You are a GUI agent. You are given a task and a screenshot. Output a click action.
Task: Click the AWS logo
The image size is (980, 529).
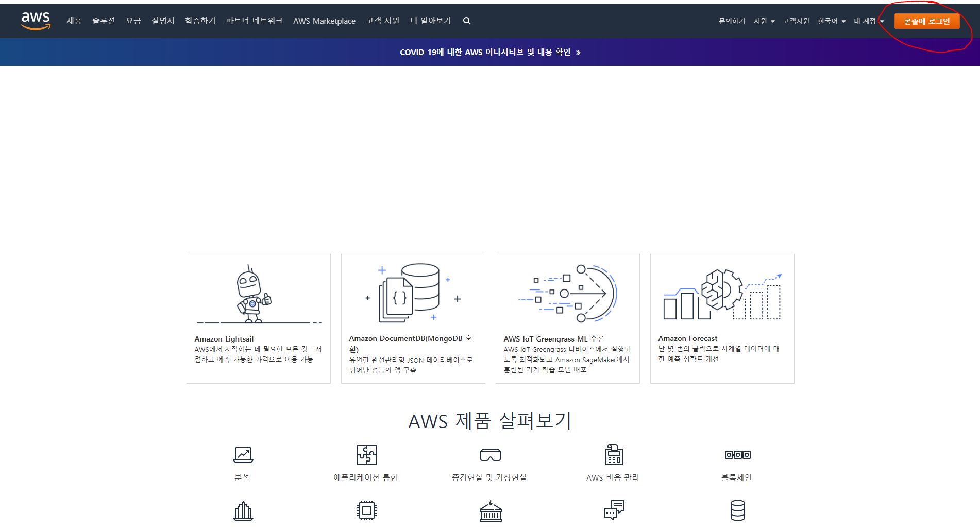pyautogui.click(x=36, y=21)
